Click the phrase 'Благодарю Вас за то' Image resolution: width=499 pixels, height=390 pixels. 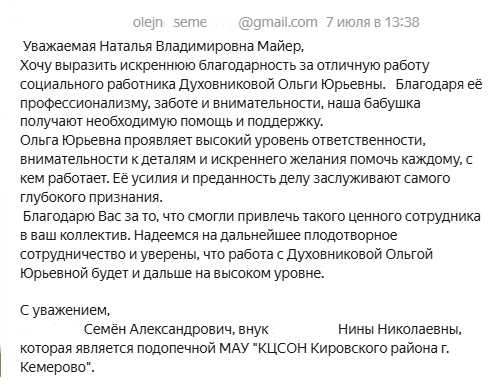tap(89, 216)
